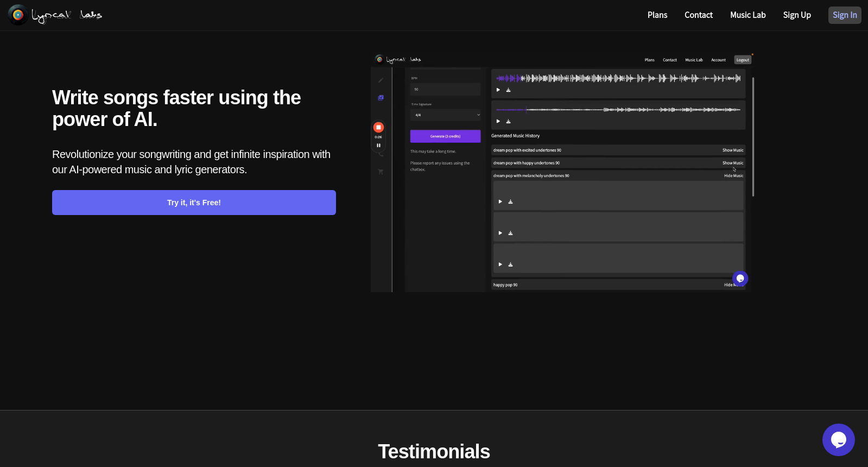The height and width of the screenshot is (467, 868).
Task: Click the Lyrical Labs vinyl logo
Action: (18, 15)
